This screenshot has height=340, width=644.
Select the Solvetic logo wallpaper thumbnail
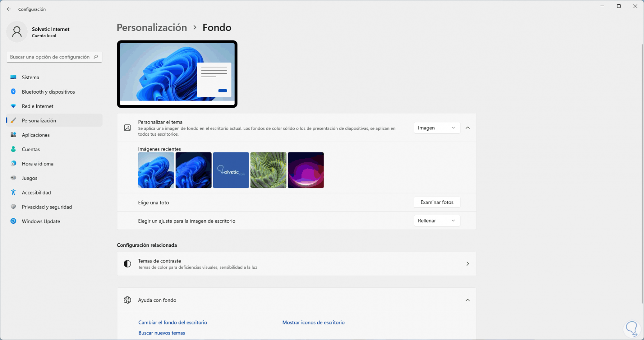(231, 170)
